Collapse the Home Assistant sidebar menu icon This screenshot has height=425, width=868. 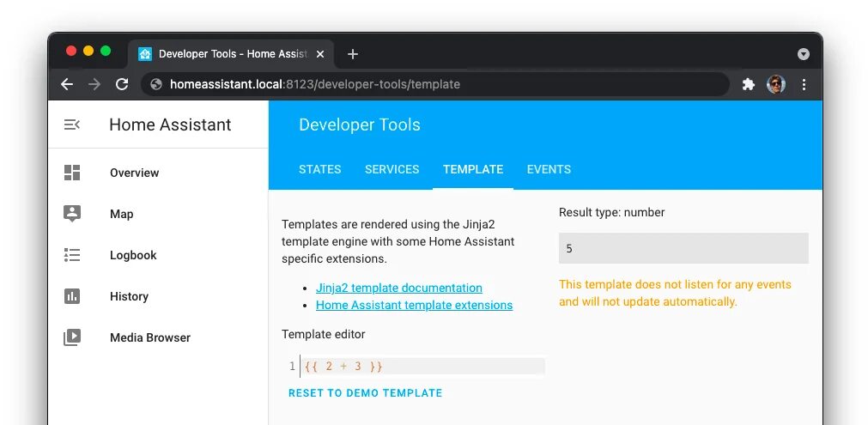point(72,124)
